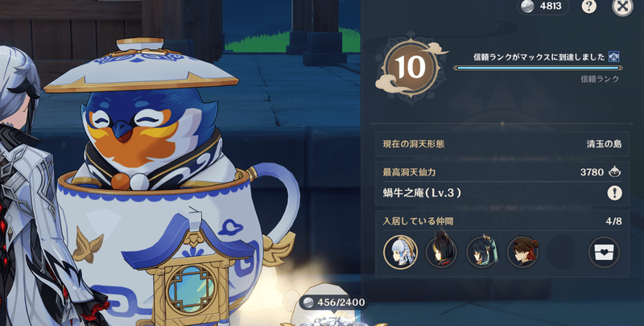Select the 清玉の島 realm name
This screenshot has width=644, height=326.
coord(604,144)
